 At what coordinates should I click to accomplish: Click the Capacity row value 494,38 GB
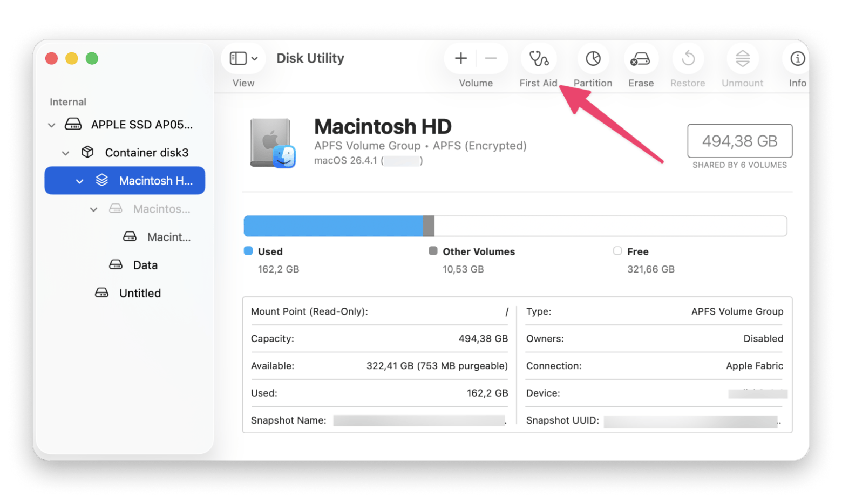pyautogui.click(x=483, y=339)
